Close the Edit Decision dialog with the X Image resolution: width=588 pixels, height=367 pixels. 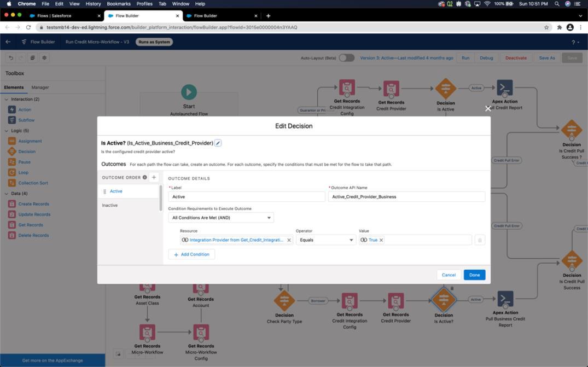click(x=488, y=108)
